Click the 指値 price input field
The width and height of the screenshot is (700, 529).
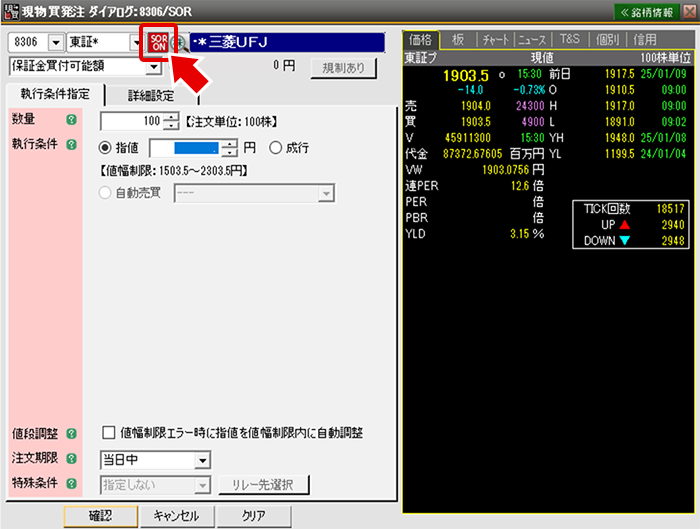click(x=198, y=146)
